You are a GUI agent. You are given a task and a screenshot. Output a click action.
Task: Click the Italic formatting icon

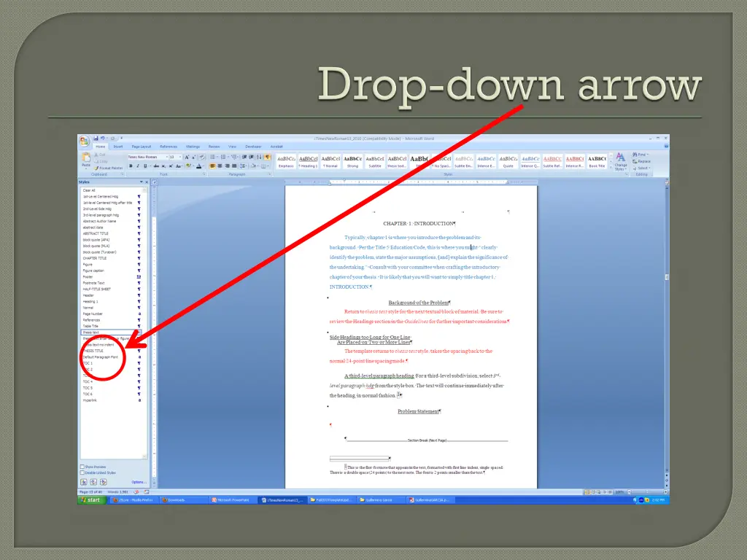(x=136, y=166)
